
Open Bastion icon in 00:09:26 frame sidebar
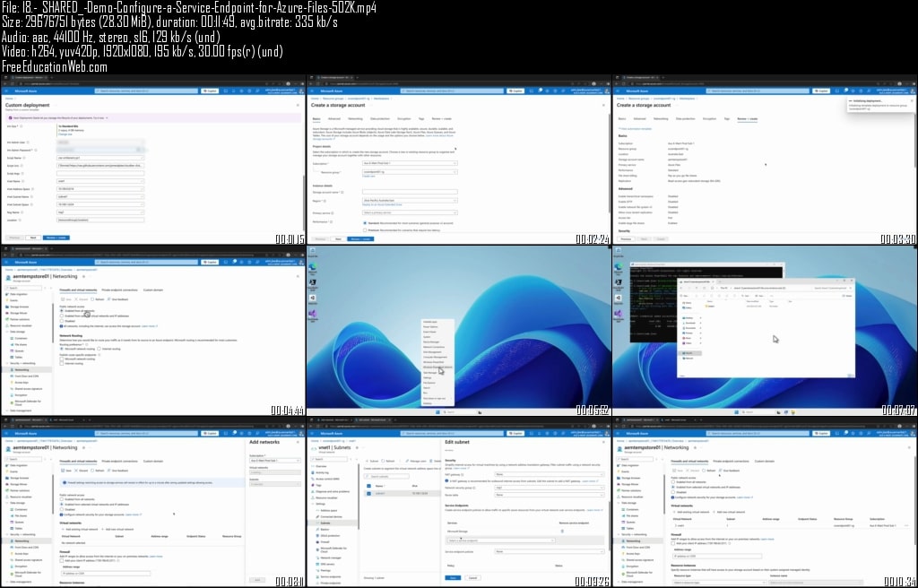click(316, 530)
